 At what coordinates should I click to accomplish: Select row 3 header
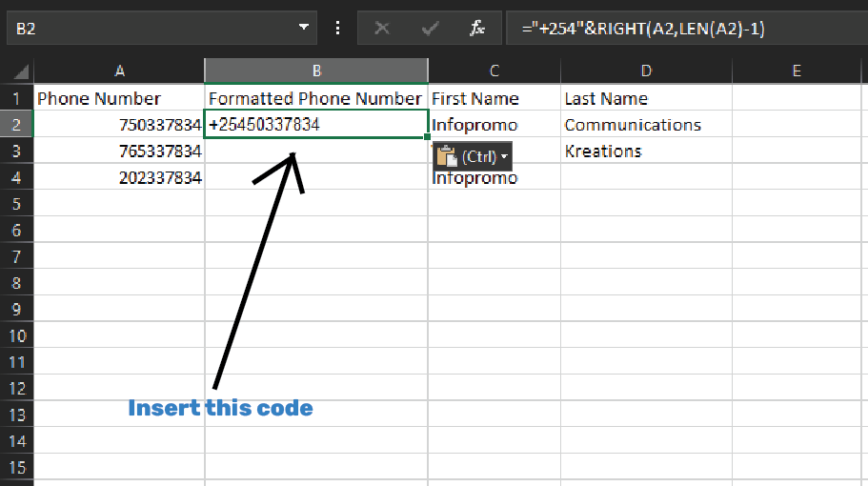tap(16, 151)
